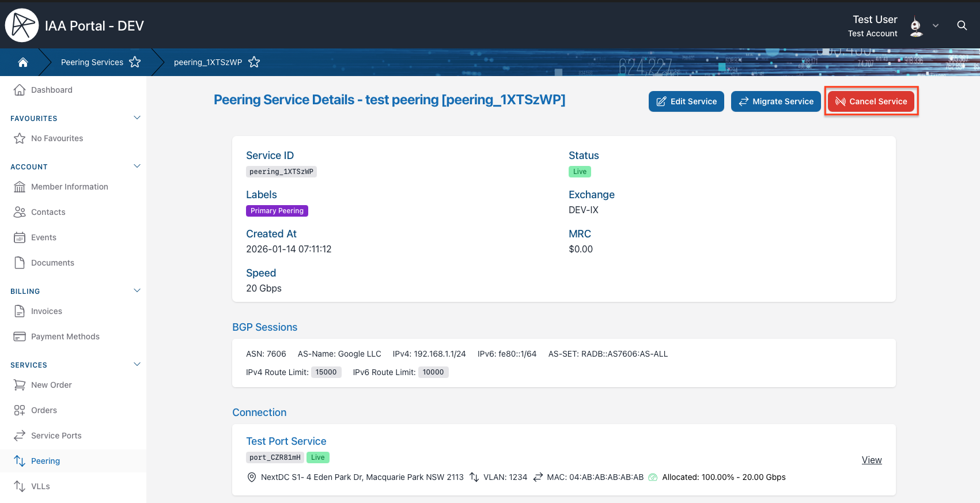This screenshot has width=980, height=503.
Task: Click the Primary Peering purple label
Action: tap(277, 211)
